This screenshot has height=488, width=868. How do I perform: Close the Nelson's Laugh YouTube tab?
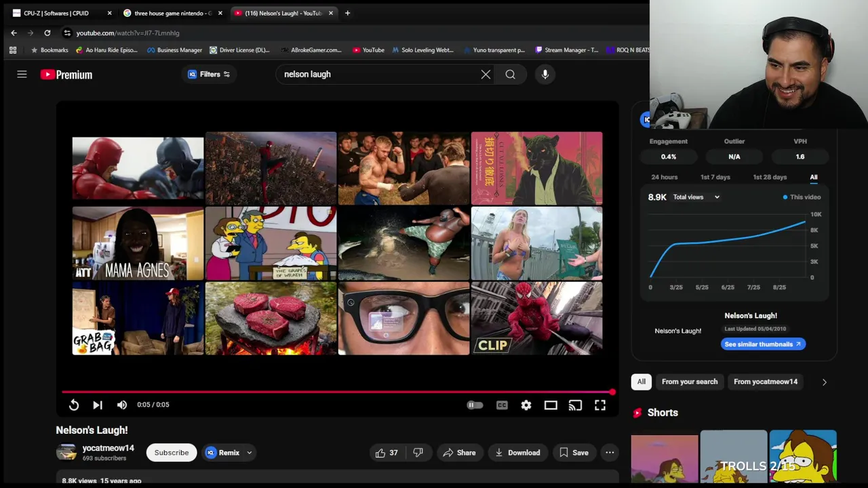pos(331,13)
